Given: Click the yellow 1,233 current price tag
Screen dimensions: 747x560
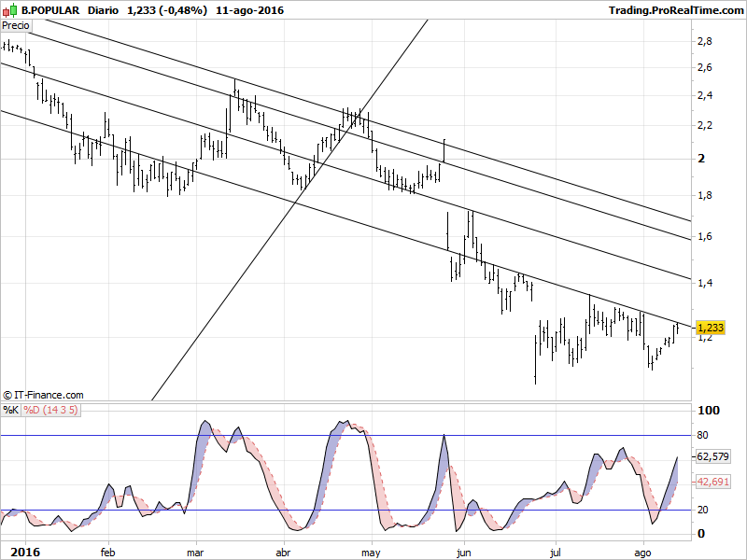Looking at the screenshot, I should point(711,328).
